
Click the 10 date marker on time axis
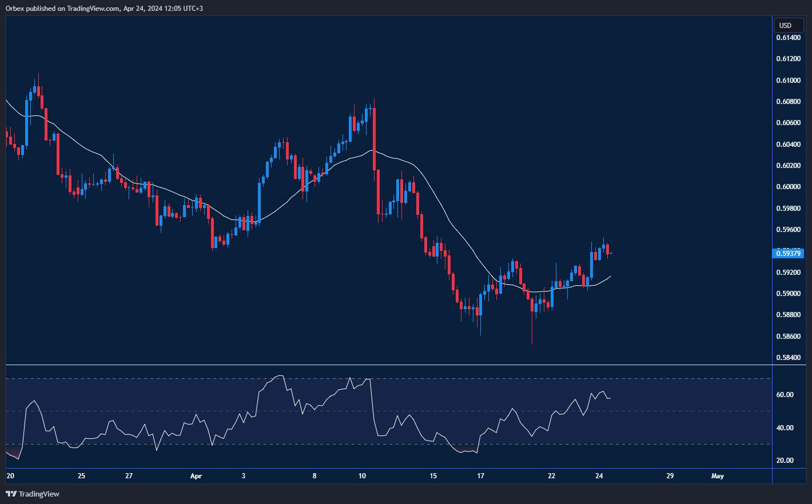click(x=362, y=476)
